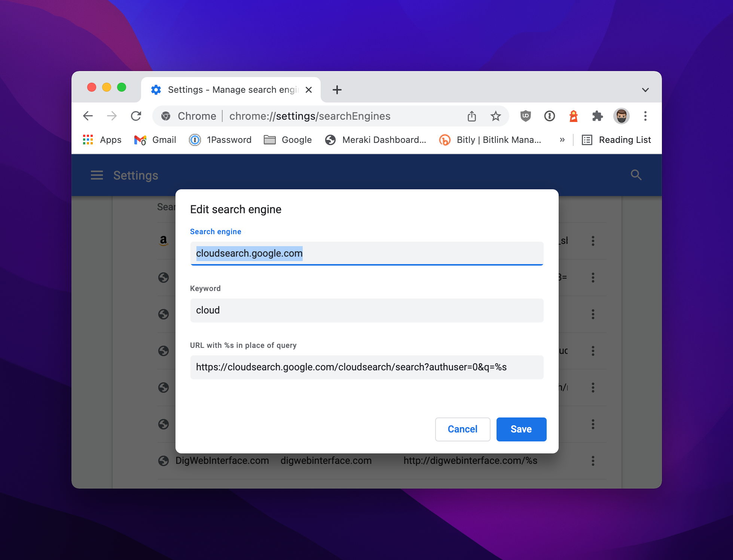The image size is (733, 560).
Task: Open the Settings hamburger menu
Action: [x=97, y=175]
